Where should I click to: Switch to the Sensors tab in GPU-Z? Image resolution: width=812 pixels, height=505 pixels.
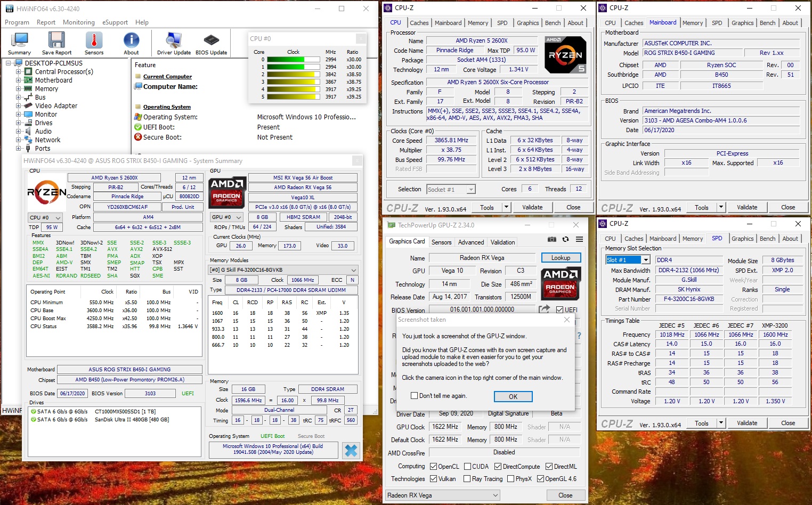pyautogui.click(x=441, y=242)
